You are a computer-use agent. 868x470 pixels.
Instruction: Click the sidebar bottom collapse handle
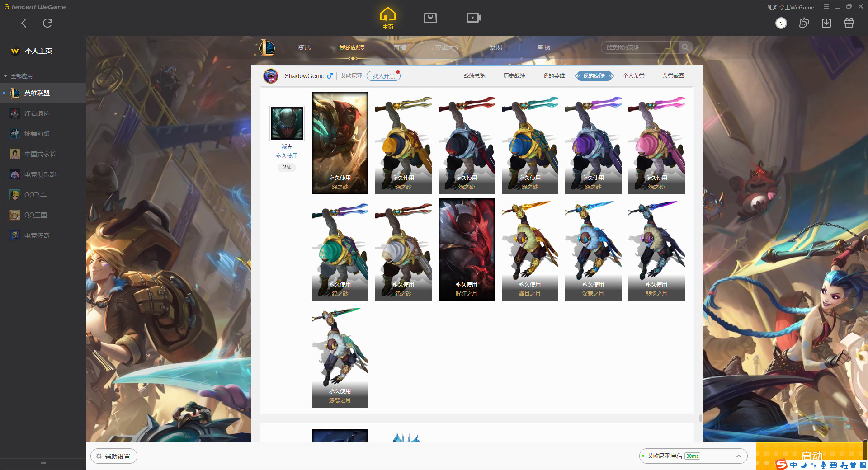[x=43, y=464]
